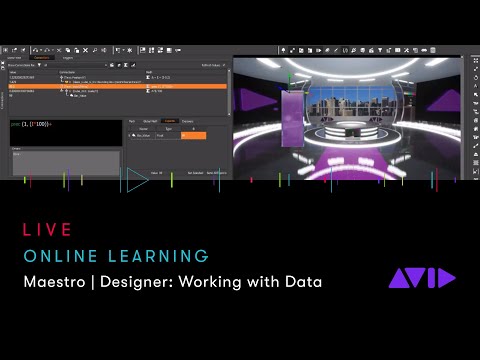The image size is (480, 360).
Task: Select the third window layout icon
Action: pyautogui.click(x=160, y=50)
